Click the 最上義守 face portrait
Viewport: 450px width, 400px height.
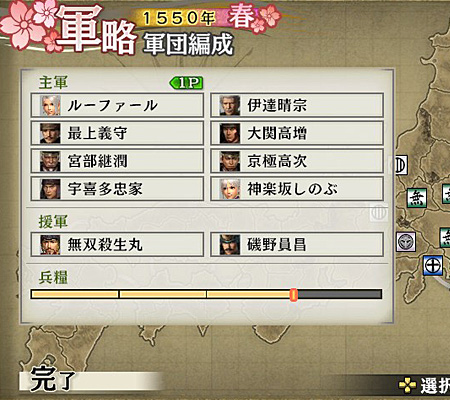coord(50,133)
